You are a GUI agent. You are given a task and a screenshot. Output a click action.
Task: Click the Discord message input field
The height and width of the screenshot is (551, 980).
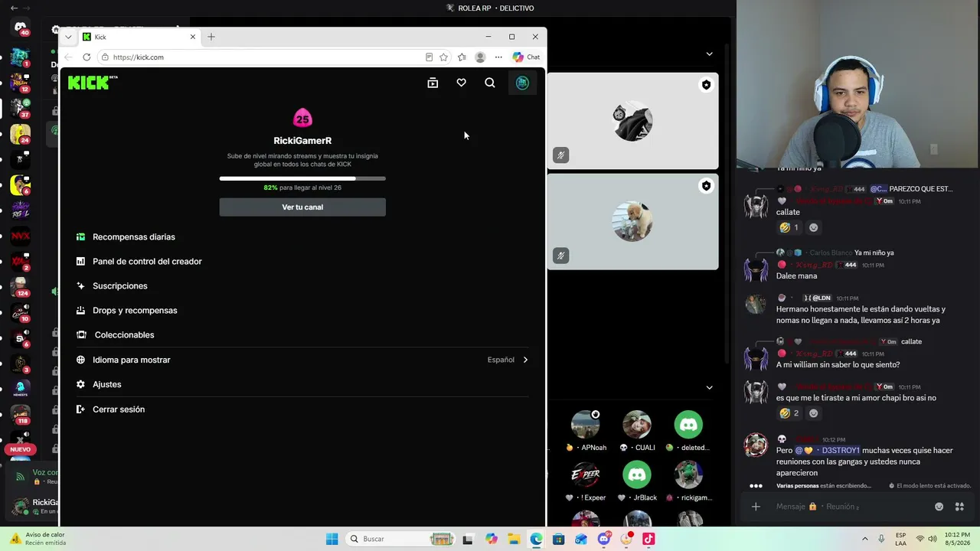tap(850, 507)
